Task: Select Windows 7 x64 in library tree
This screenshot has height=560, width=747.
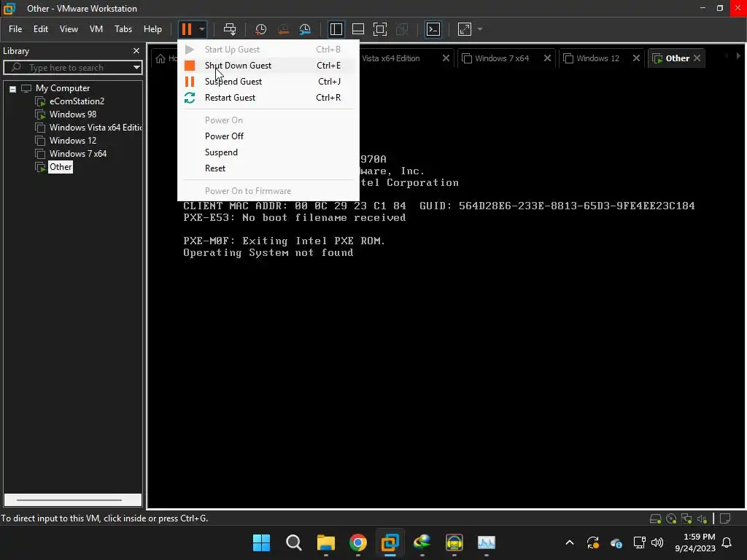Action: [x=77, y=154]
